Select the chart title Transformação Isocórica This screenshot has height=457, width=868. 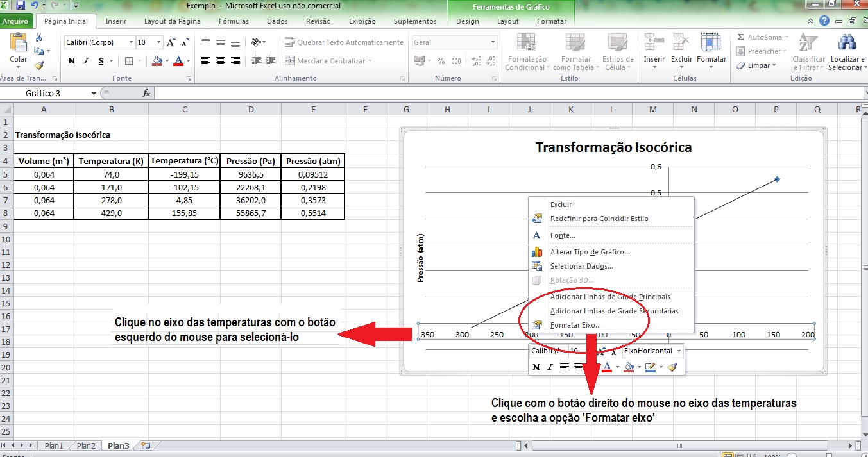pos(613,147)
